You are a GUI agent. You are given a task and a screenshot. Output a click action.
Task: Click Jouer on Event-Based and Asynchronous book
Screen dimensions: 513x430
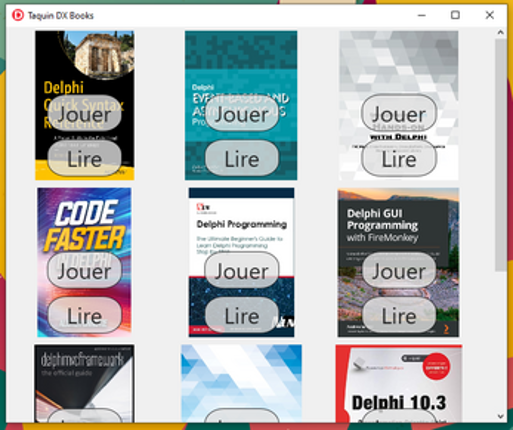coord(242,113)
